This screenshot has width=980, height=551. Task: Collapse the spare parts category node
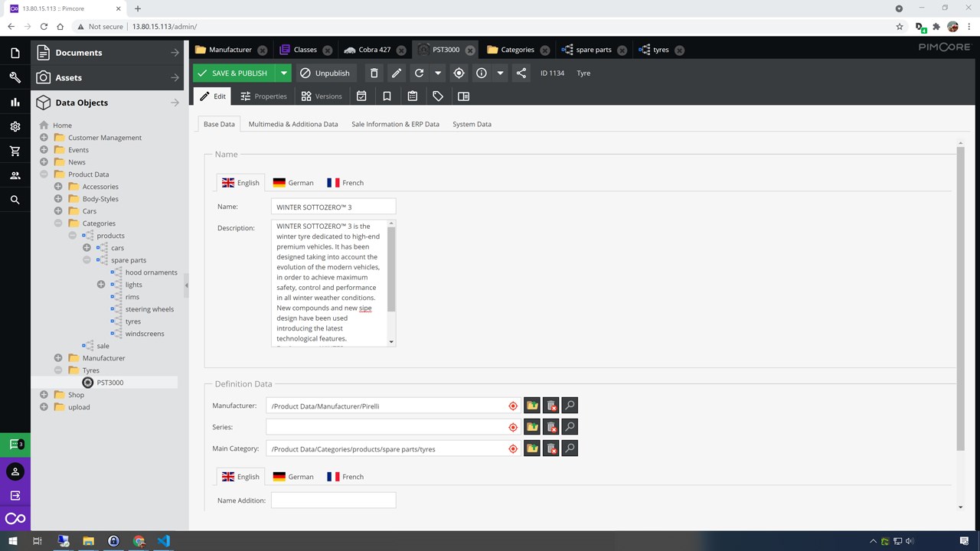coord(87,260)
